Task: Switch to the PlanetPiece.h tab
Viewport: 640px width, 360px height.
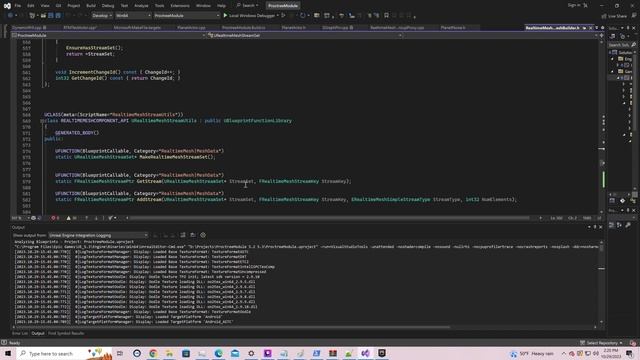Action: [x=453, y=28]
